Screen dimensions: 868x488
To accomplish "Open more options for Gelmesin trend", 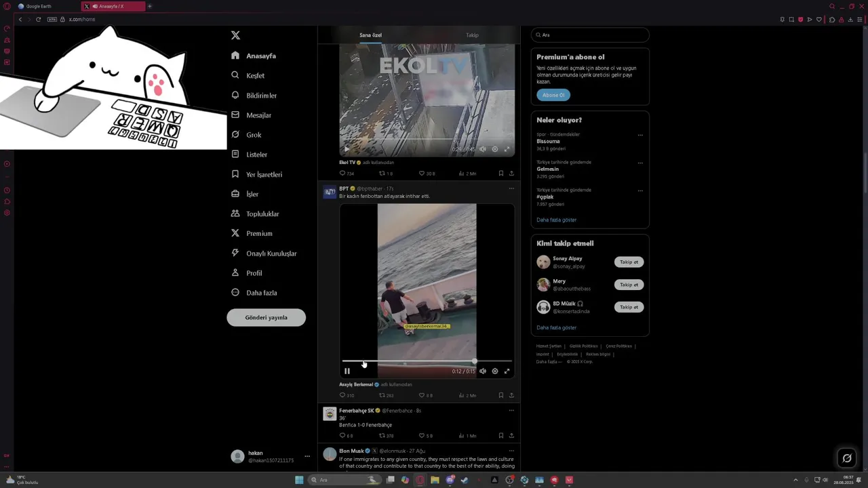I will click(640, 163).
